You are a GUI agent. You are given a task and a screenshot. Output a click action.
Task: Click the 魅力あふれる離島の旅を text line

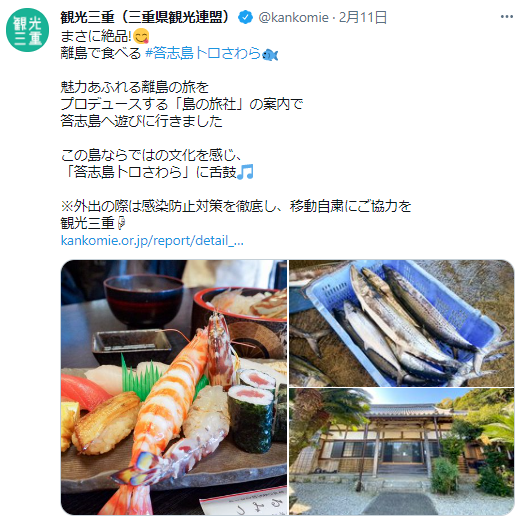point(135,88)
